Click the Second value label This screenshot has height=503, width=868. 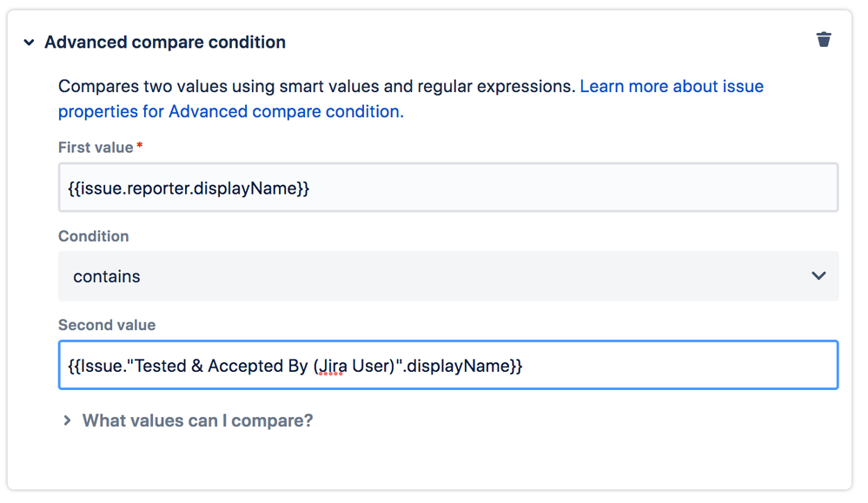107,325
